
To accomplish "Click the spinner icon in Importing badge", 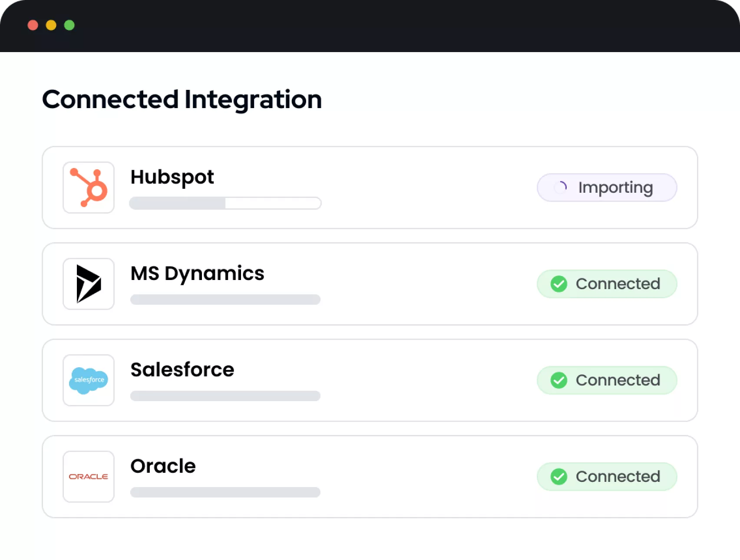I will coord(561,188).
